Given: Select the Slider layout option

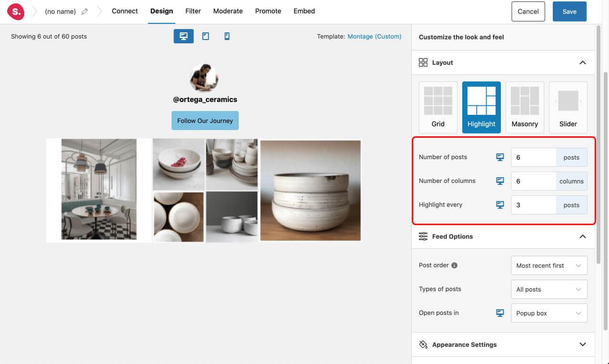Looking at the screenshot, I should [x=568, y=107].
